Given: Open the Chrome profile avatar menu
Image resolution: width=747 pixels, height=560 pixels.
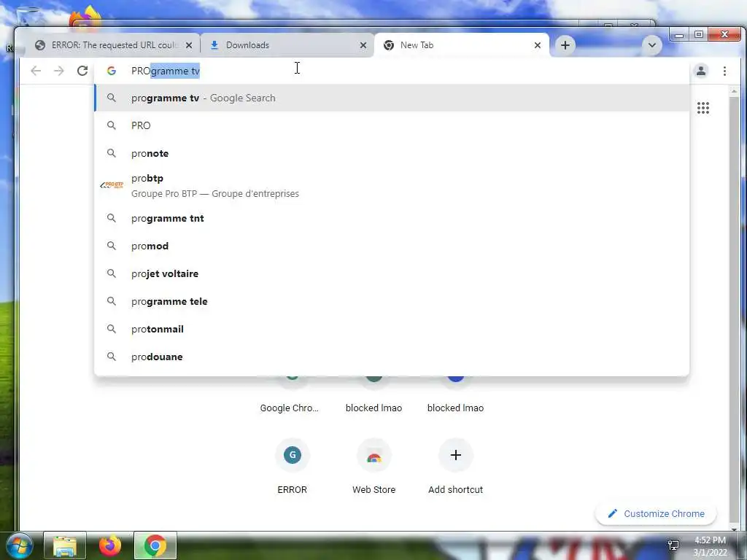Looking at the screenshot, I should (701, 71).
